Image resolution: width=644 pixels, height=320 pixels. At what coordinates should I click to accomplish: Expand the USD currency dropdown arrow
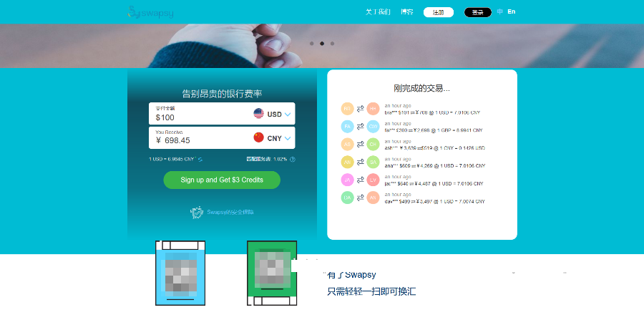(288, 115)
